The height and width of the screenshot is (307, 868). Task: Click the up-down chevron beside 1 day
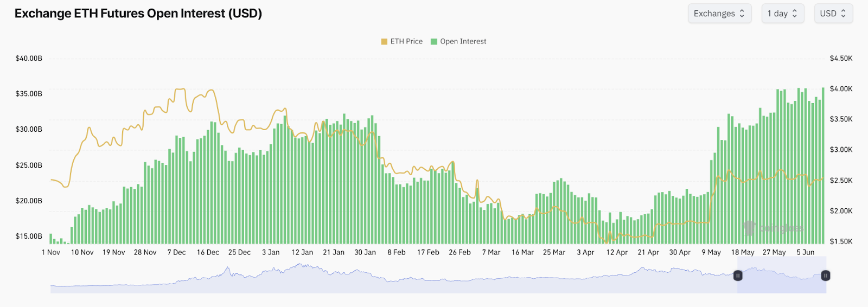click(x=795, y=14)
